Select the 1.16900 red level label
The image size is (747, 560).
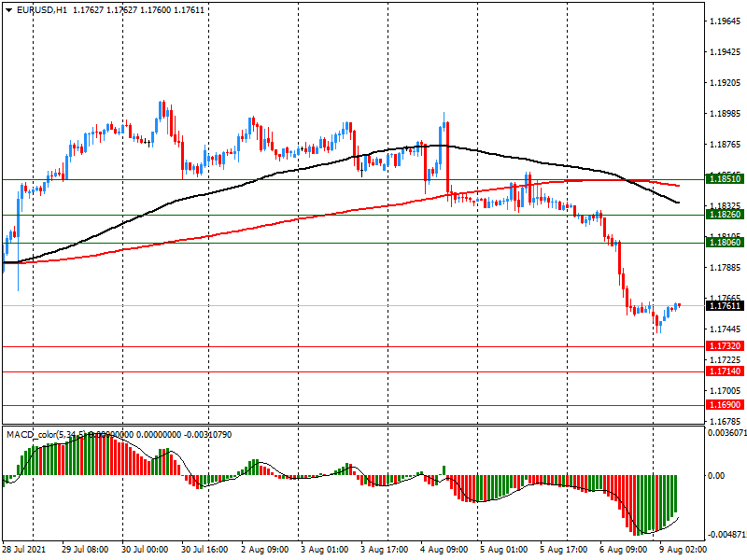pyautogui.click(x=726, y=405)
